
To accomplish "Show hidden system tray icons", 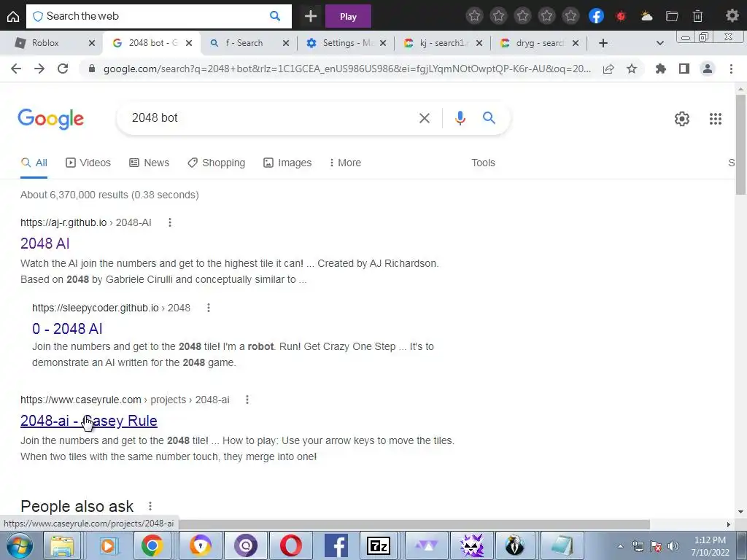I will pyautogui.click(x=620, y=546).
